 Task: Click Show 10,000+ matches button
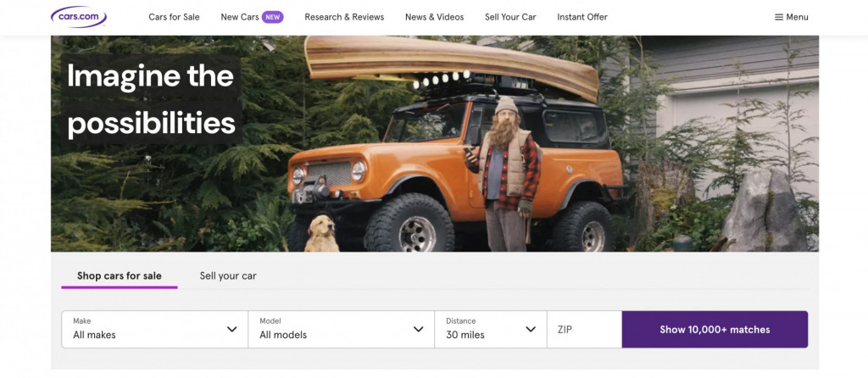pos(715,330)
